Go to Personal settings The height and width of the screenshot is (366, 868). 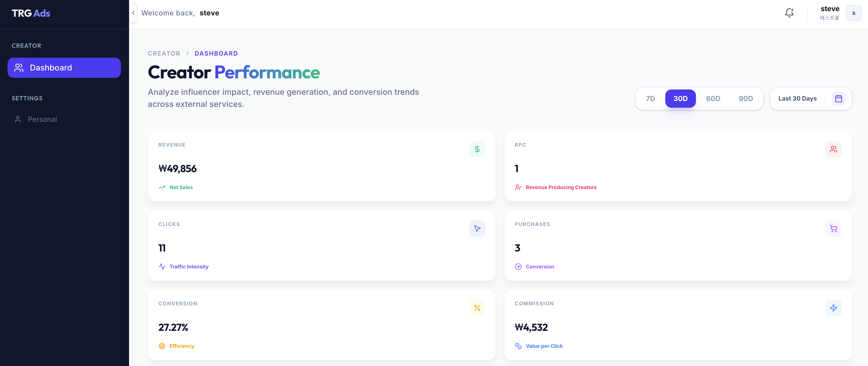click(42, 120)
